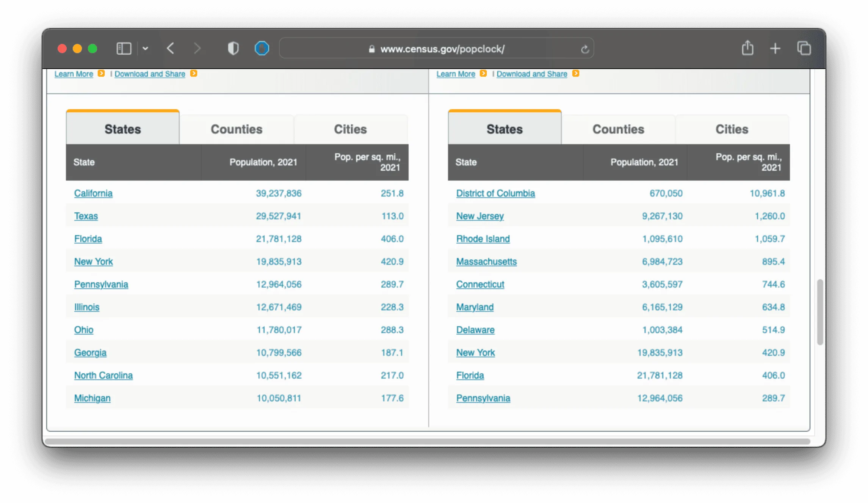Open the Share sheet icon
Image resolution: width=868 pixels, height=503 pixels.
pos(747,48)
